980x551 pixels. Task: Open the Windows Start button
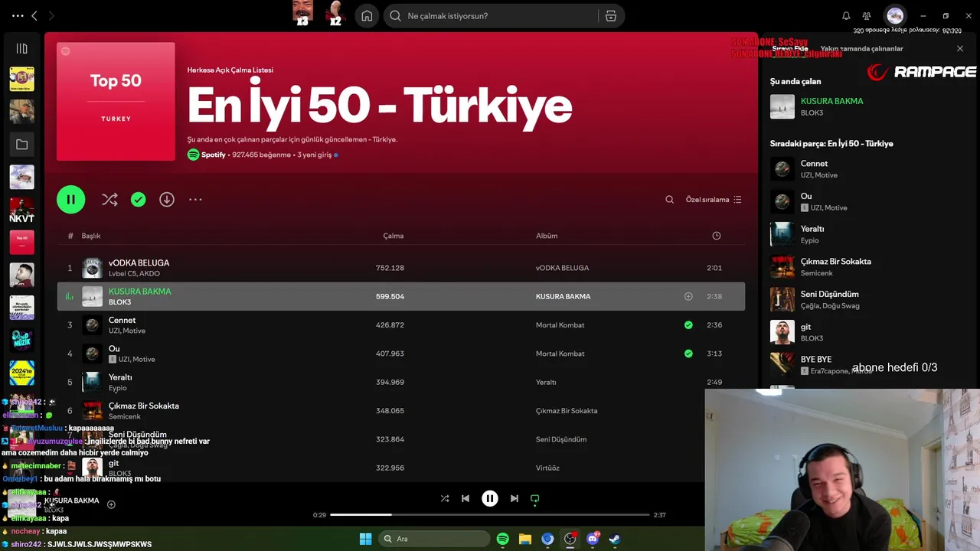pyautogui.click(x=366, y=539)
